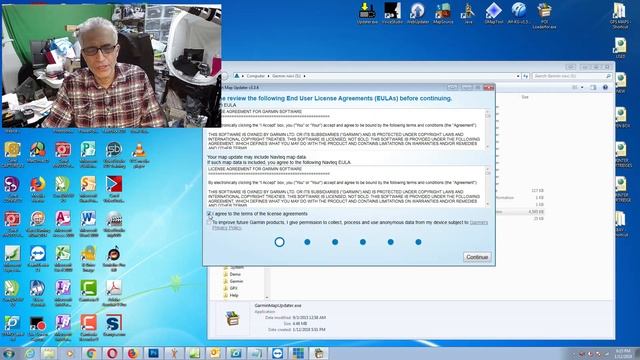The height and width of the screenshot is (360, 640).
Task: Click Explorer address bar refresh button
Action: click(x=525, y=76)
